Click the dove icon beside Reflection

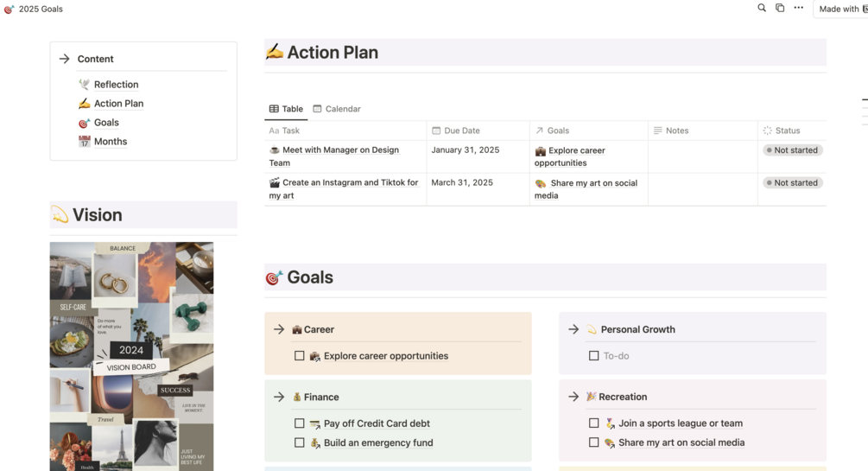84,84
